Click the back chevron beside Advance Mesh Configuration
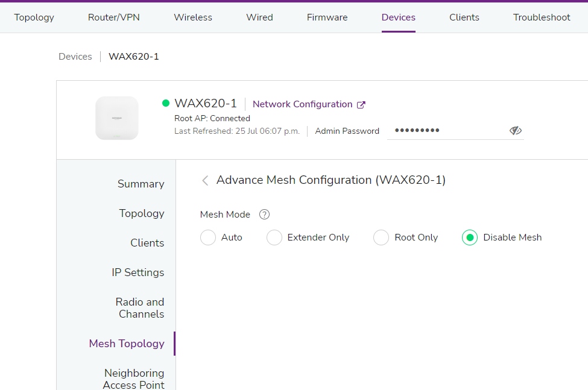 [204, 180]
